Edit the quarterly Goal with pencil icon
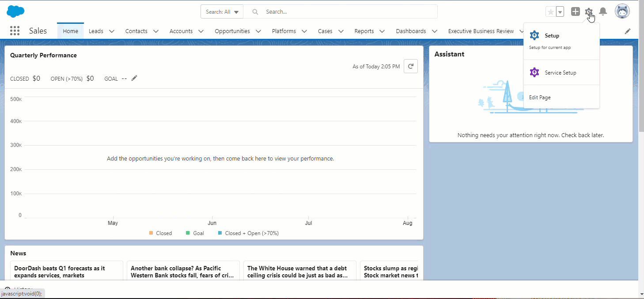The height and width of the screenshot is (299, 644). pos(134,78)
